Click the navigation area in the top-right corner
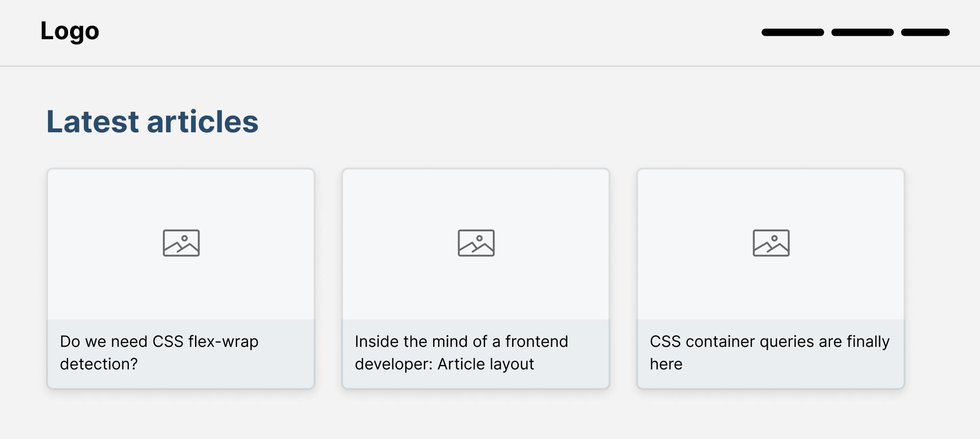 [x=859, y=32]
